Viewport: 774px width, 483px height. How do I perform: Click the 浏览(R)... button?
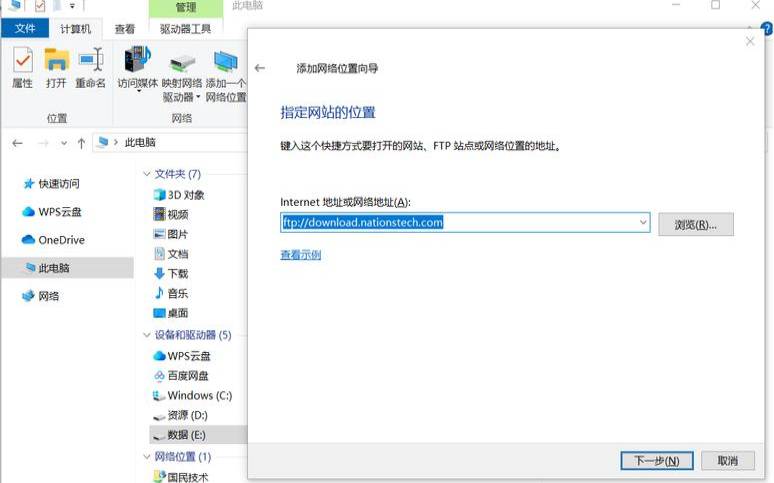(x=696, y=224)
